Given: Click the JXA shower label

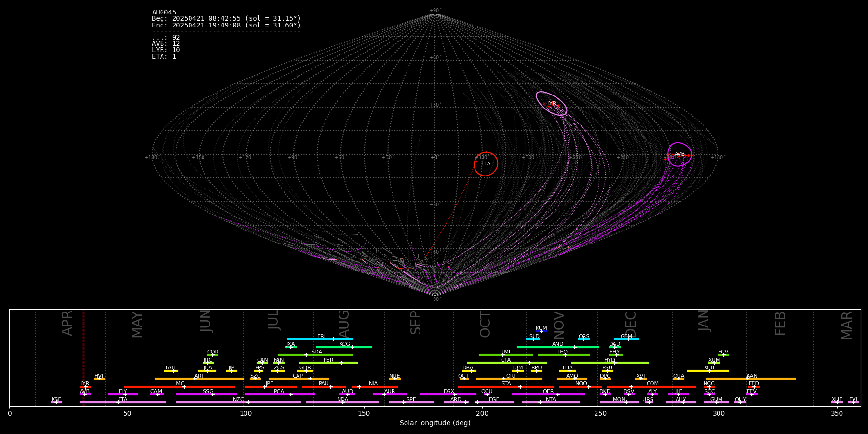Looking at the screenshot, I should pyautogui.click(x=290, y=344).
